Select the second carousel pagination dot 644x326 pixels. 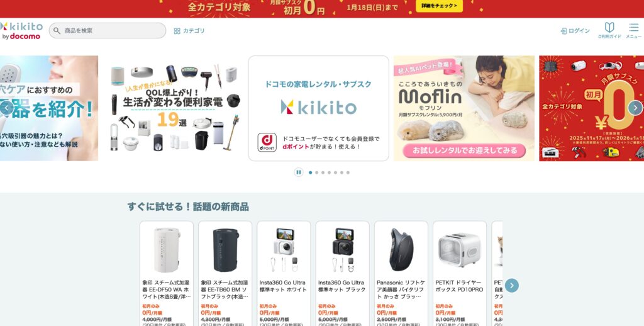[x=317, y=172]
